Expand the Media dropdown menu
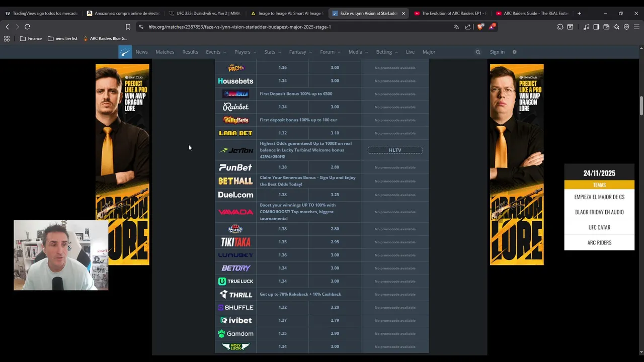This screenshot has width=644, height=362. pyautogui.click(x=358, y=52)
